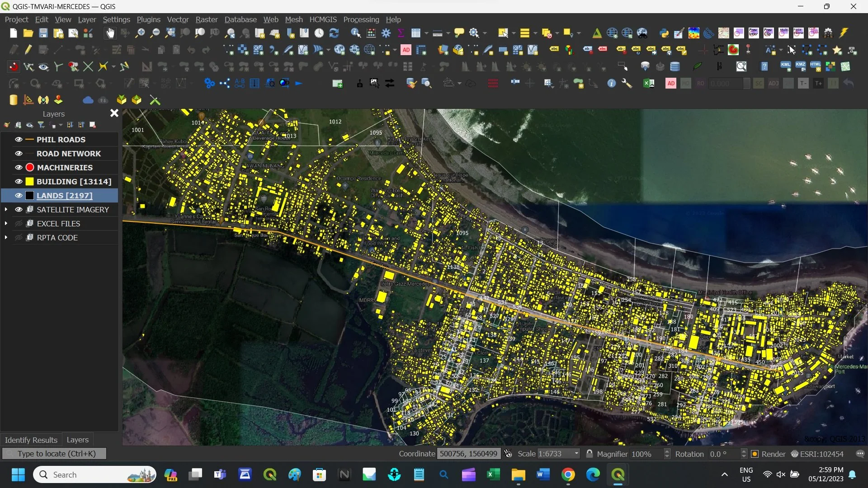Click the Identify Features icon
Viewport: 868px width, 488px height.
click(x=355, y=33)
